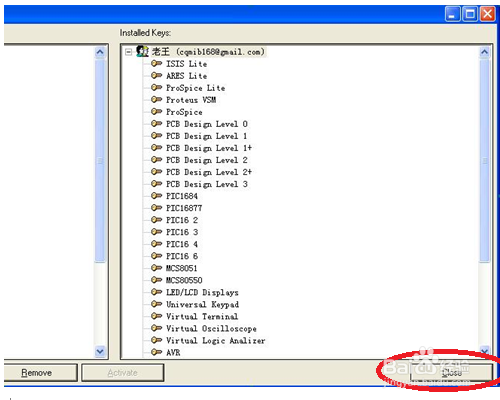Select the PCB Design Level 0 text
Image resolution: width=500 pixels, height=400 pixels.
click(x=207, y=124)
